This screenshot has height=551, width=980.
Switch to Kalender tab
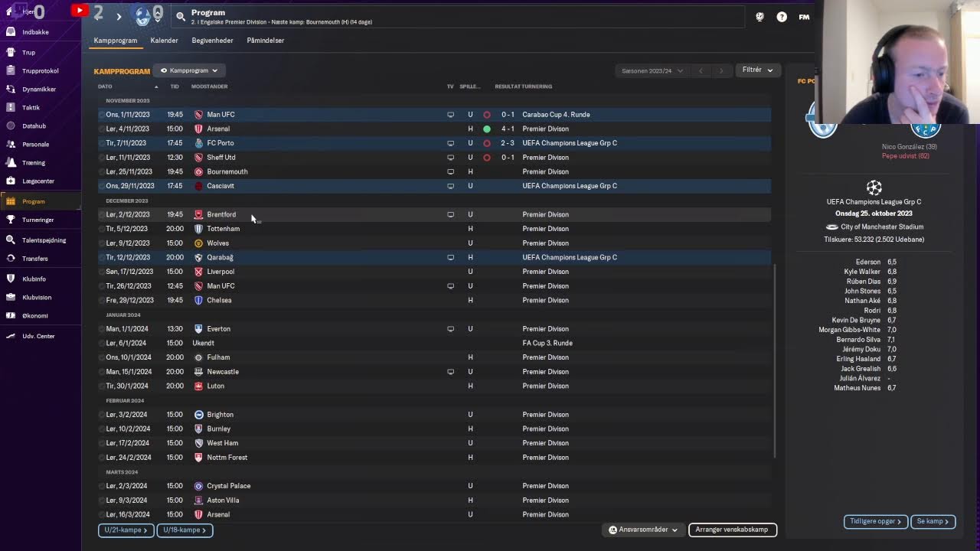tap(164, 41)
